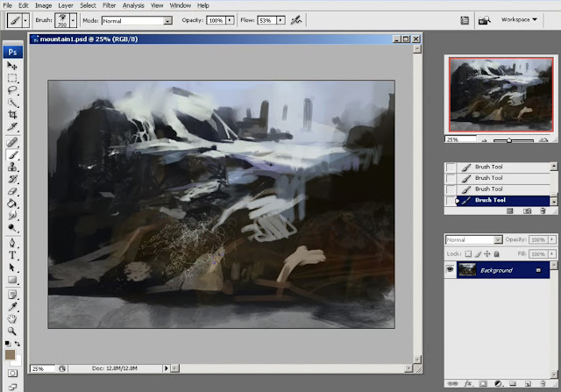Open the layer blend mode dropdown
561x392 pixels.
[x=498, y=240]
